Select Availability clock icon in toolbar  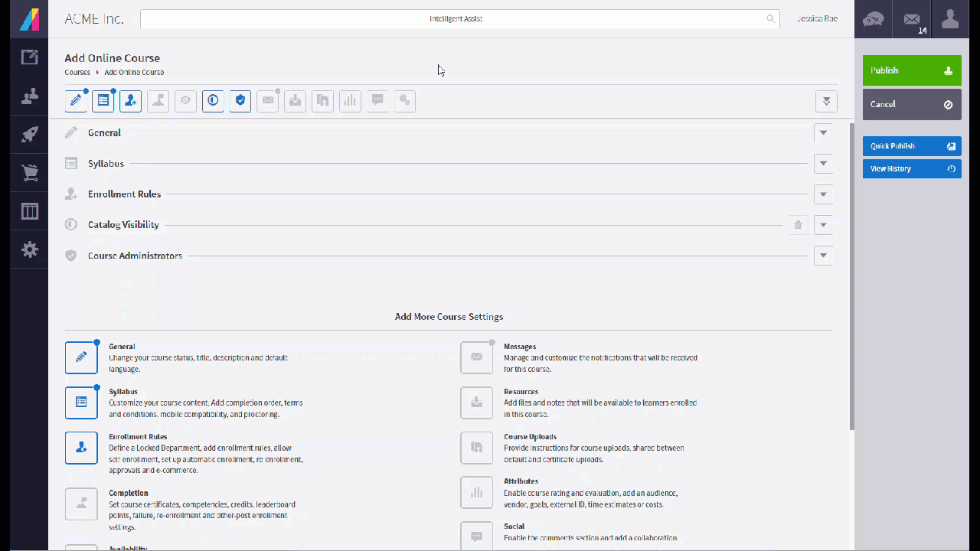click(185, 101)
